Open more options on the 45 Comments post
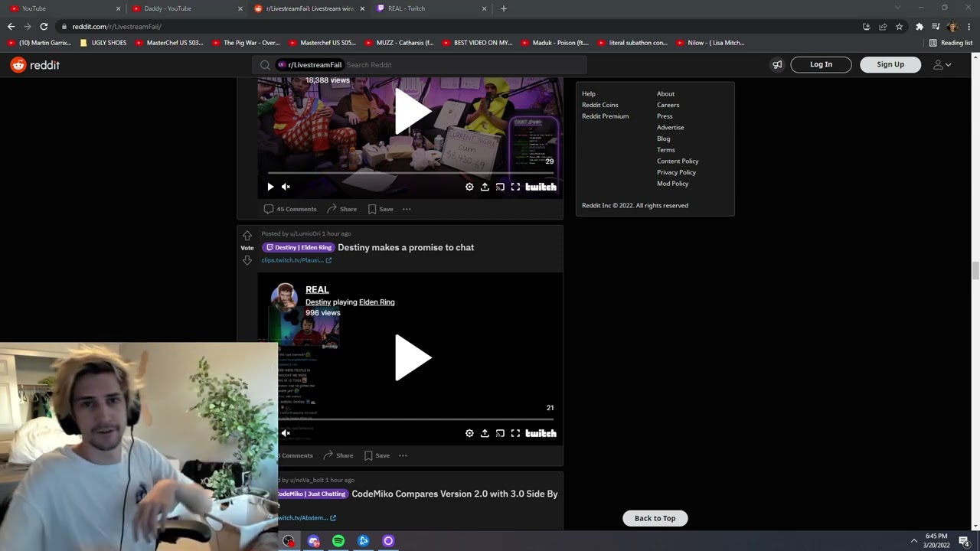This screenshot has height=551, width=980. (407, 209)
